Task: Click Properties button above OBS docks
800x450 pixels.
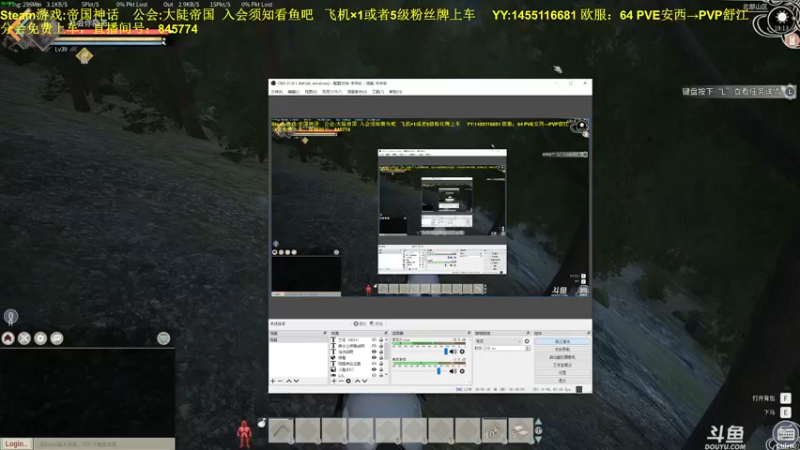Action: point(359,323)
